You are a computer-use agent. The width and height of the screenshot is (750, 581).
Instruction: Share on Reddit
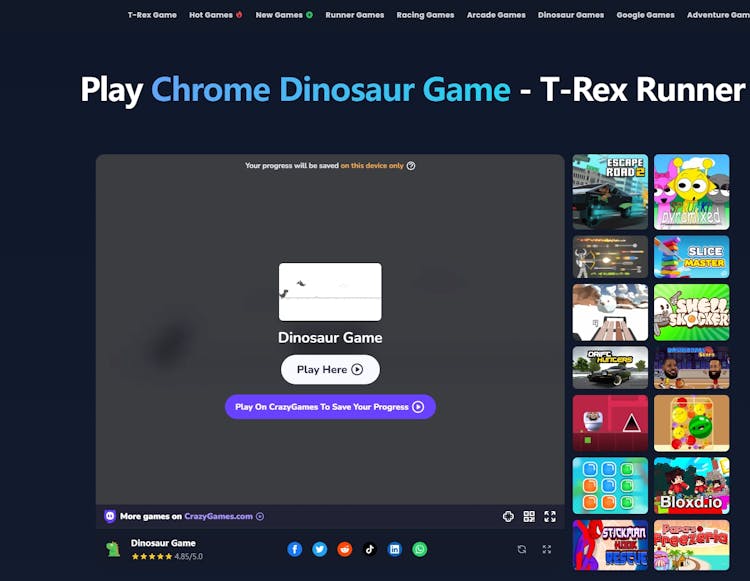[x=344, y=549]
